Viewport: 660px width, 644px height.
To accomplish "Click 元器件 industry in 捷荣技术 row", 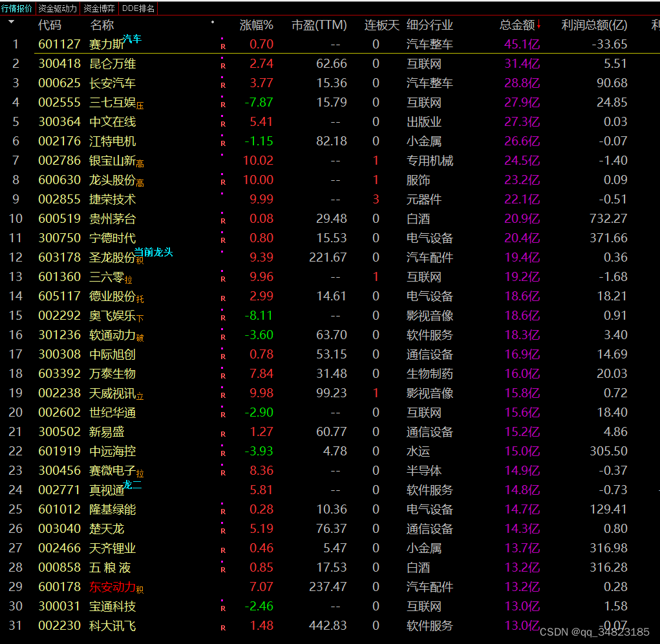I will [x=424, y=200].
